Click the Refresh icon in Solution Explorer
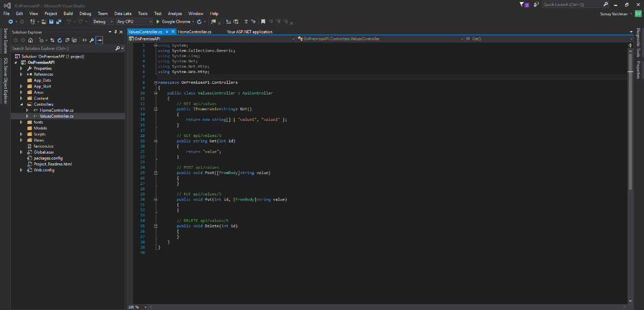644x310 pixels. (60, 40)
